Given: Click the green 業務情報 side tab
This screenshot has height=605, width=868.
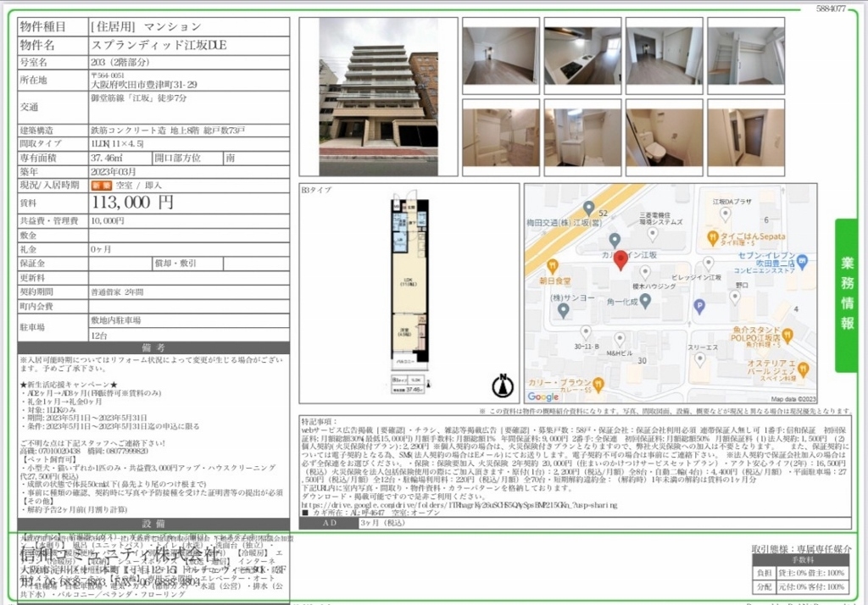Looking at the screenshot, I should [x=847, y=295].
